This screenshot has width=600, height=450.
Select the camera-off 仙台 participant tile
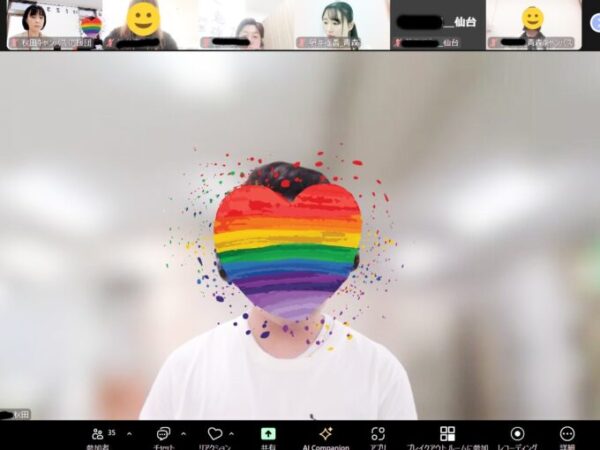coord(437,24)
